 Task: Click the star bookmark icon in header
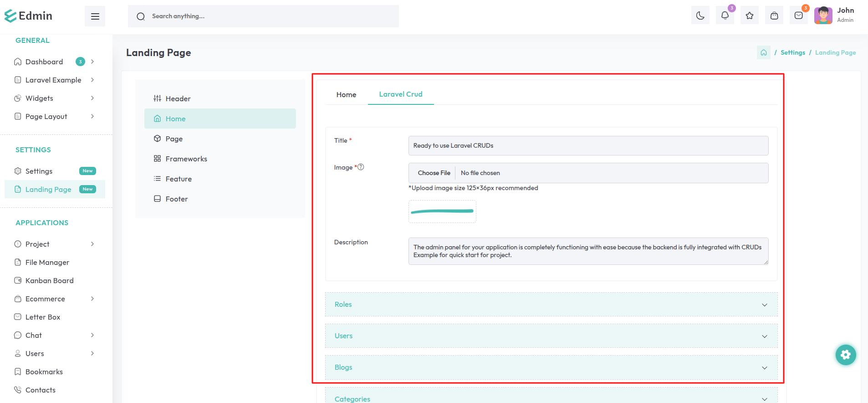[x=749, y=16]
